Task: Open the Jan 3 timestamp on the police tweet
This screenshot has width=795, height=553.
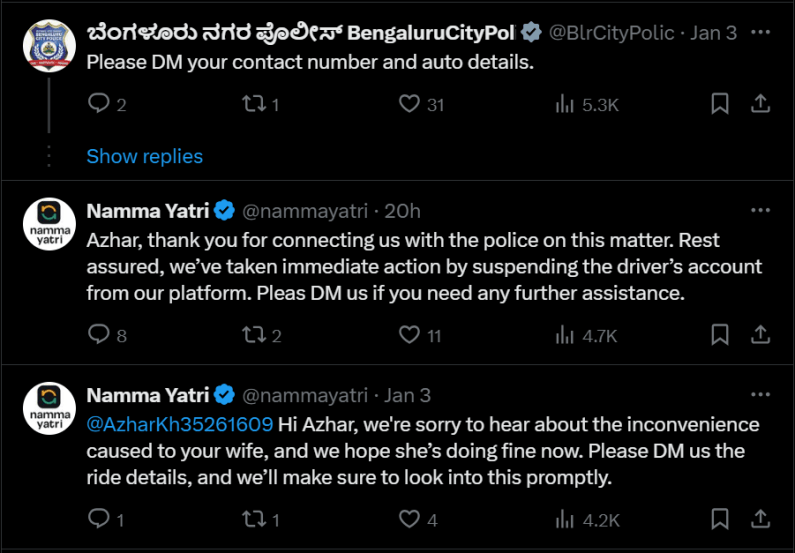Action: coord(713,32)
